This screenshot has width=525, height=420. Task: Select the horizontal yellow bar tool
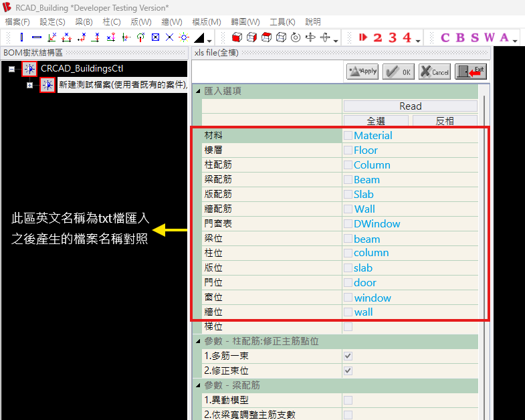tap(37, 37)
